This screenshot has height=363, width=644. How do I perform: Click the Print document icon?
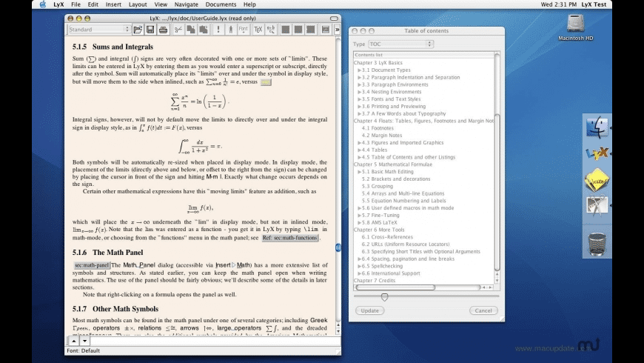point(163,30)
